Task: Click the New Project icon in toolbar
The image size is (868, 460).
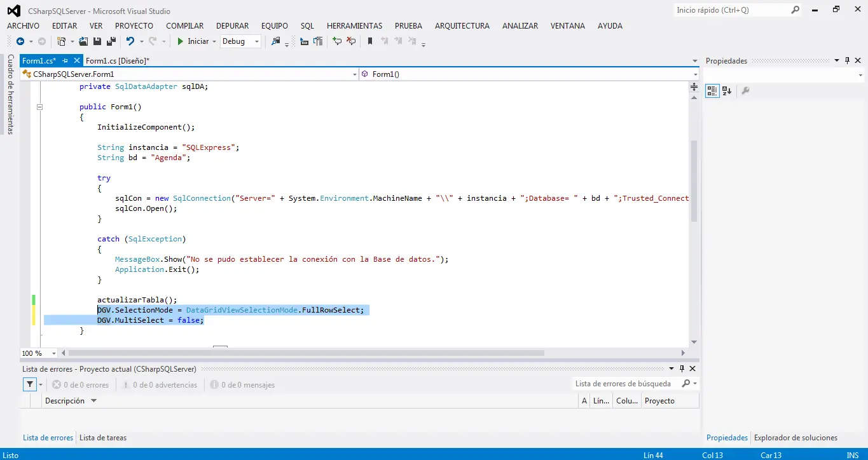Action: [x=62, y=41]
